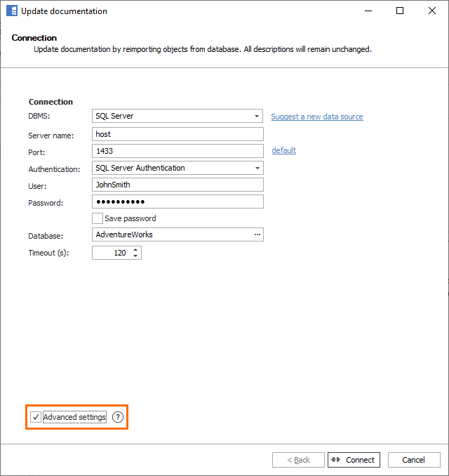Enable the Save password checkbox
The height and width of the screenshot is (476, 449).
click(98, 218)
